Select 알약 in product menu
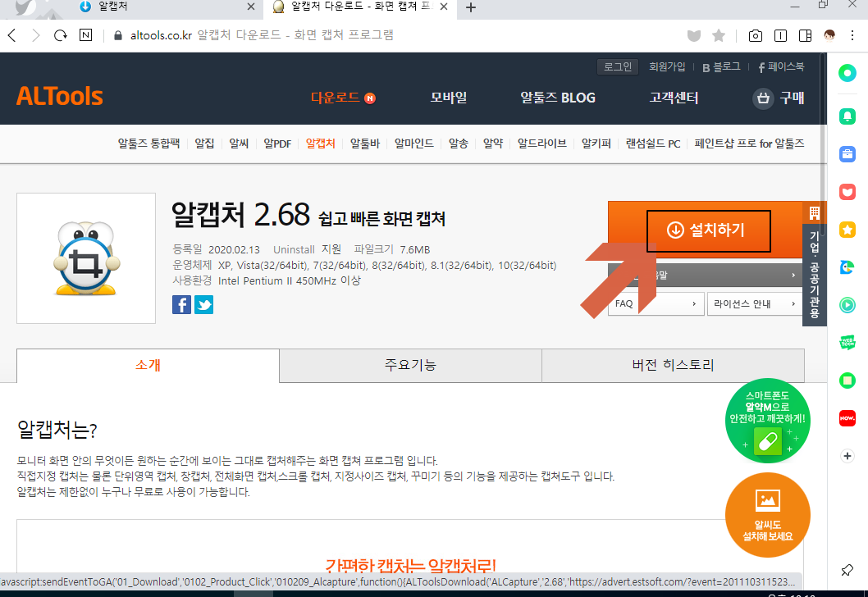868x597 pixels. point(493,144)
